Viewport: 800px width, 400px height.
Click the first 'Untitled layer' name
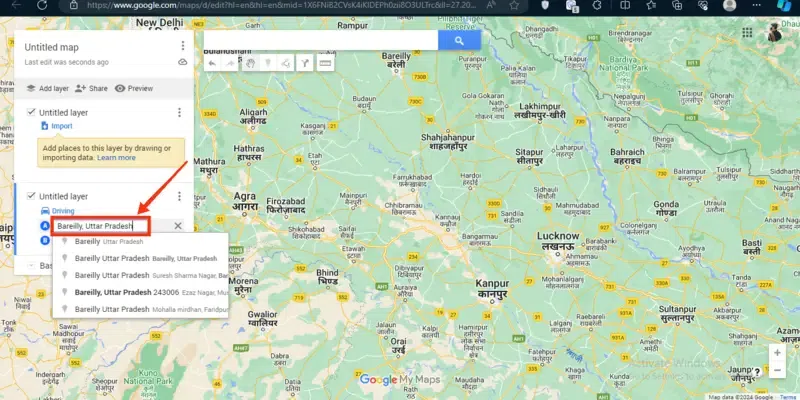63,113
